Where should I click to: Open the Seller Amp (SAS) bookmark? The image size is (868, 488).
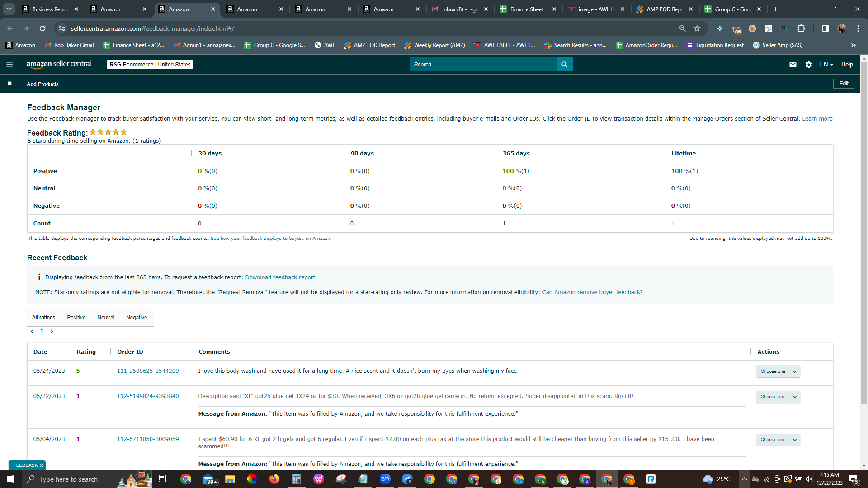[x=778, y=45]
